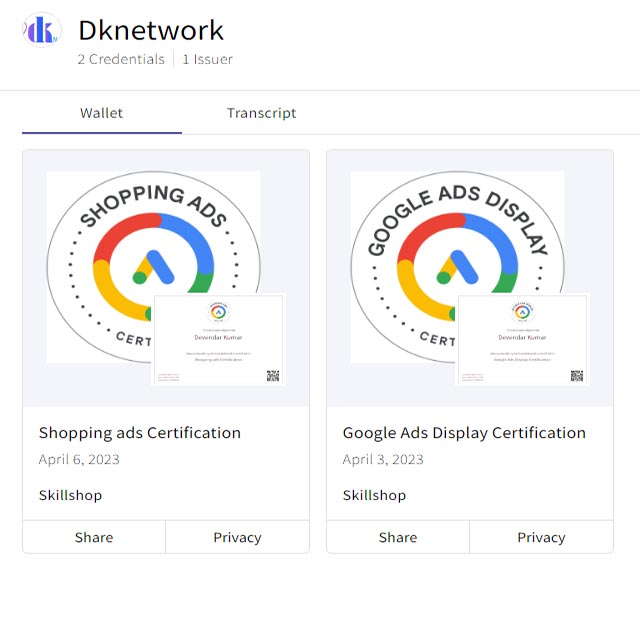
Task: Click the '2 Credentials' count
Action: click(x=121, y=60)
